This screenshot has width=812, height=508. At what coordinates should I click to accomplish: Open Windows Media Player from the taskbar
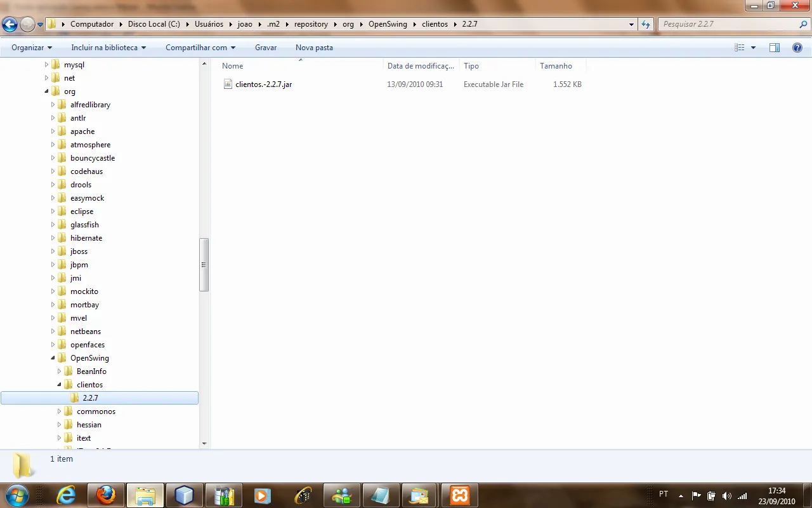point(262,495)
